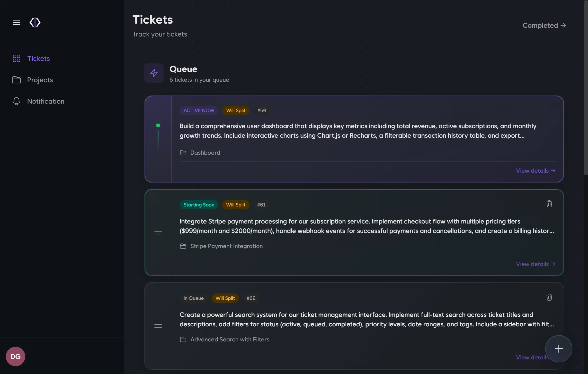Click the Stripe Payment Integration folder icon

tap(183, 246)
